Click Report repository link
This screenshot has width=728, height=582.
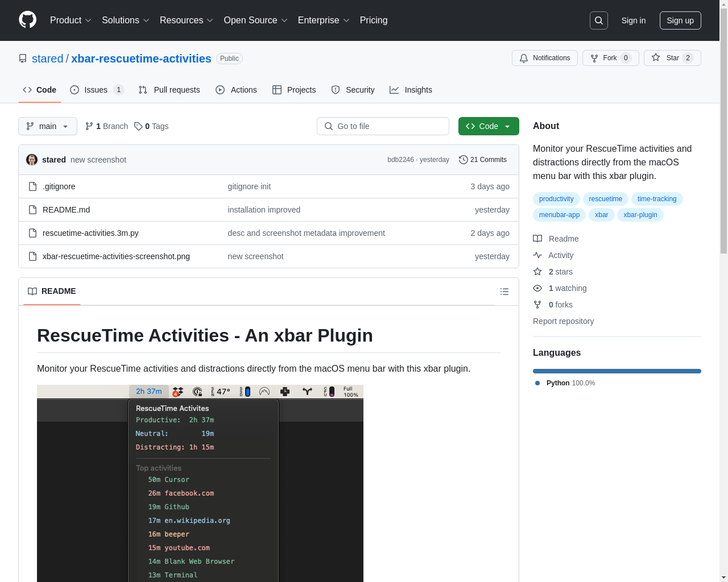(563, 321)
